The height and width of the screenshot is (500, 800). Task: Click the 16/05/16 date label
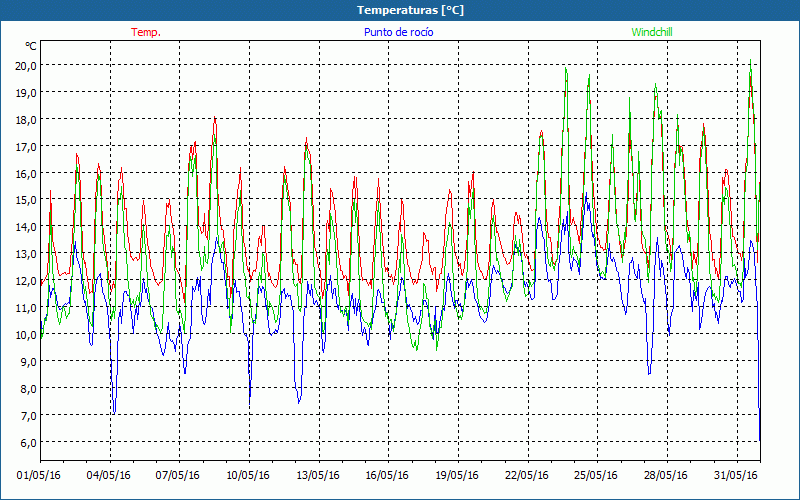pyautogui.click(x=387, y=476)
